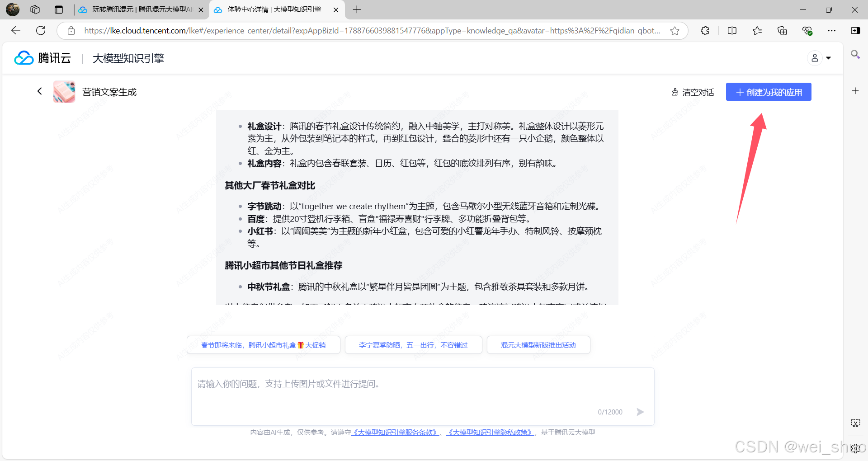Open the Tencent Cloud logo home
Image resolution: width=868 pixels, height=461 pixels.
(43, 58)
